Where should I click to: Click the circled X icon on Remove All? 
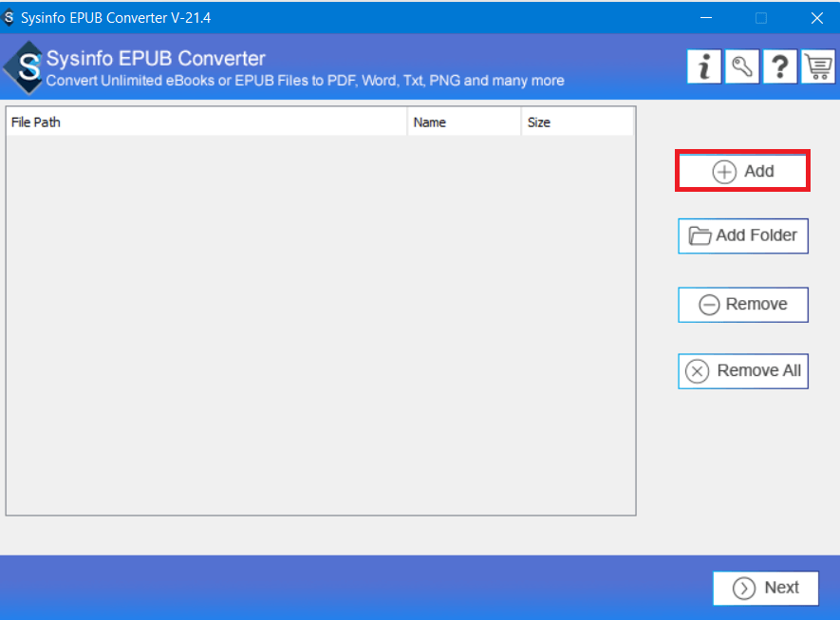(x=697, y=370)
